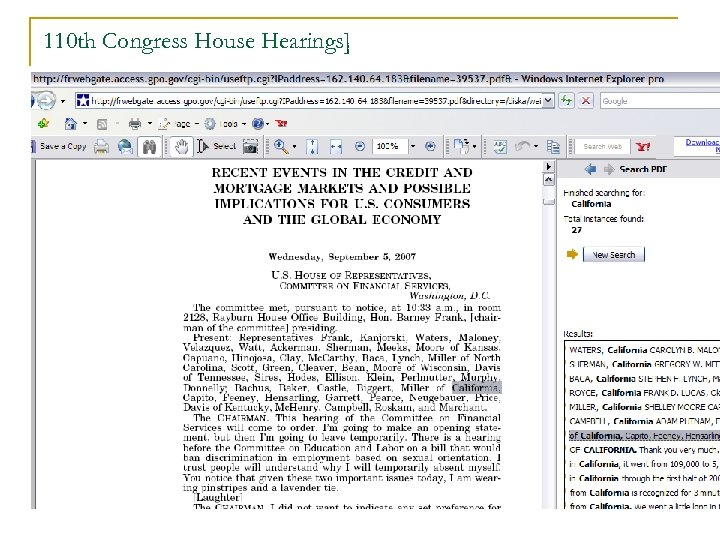The image size is (720, 540).
Task: Open the Tools menu
Action: click(225, 124)
